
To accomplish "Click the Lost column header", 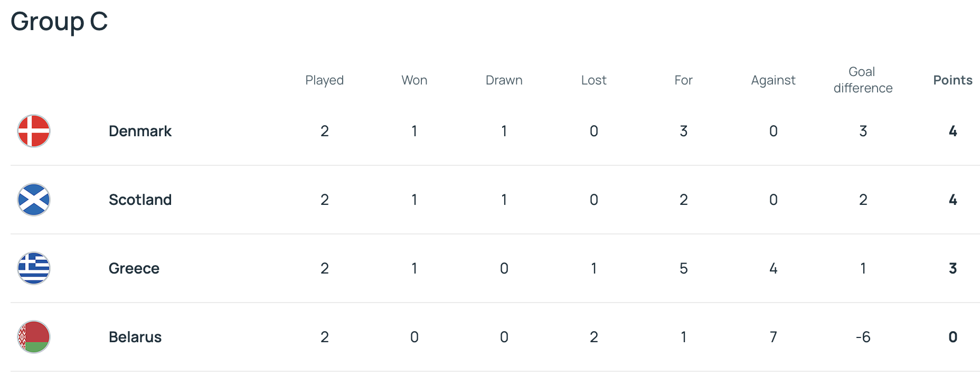I will (x=594, y=80).
